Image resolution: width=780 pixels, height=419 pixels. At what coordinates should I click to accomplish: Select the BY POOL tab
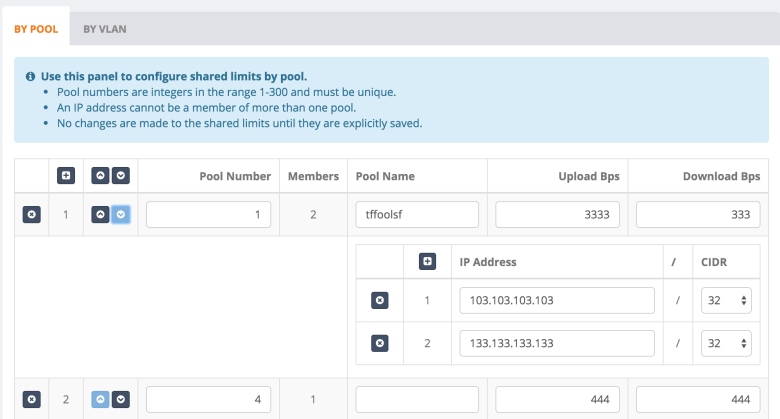35,29
